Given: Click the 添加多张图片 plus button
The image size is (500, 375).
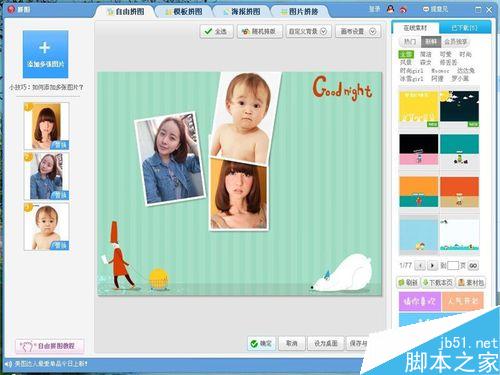Looking at the screenshot, I should (x=45, y=54).
